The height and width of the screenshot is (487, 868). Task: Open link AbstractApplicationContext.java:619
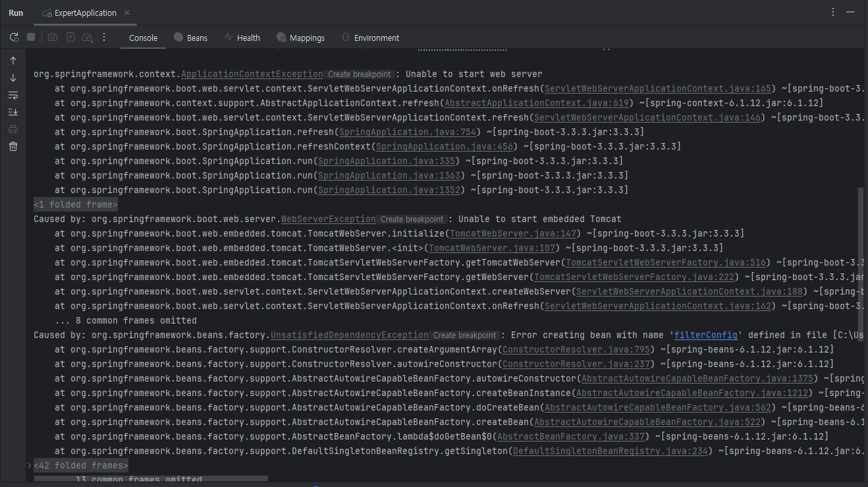536,103
